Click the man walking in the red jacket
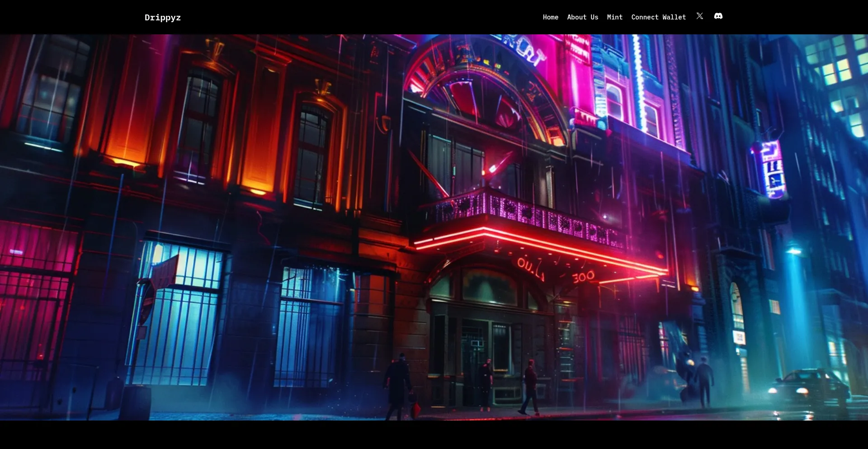Viewport: 868px width, 449px height. tap(530, 387)
